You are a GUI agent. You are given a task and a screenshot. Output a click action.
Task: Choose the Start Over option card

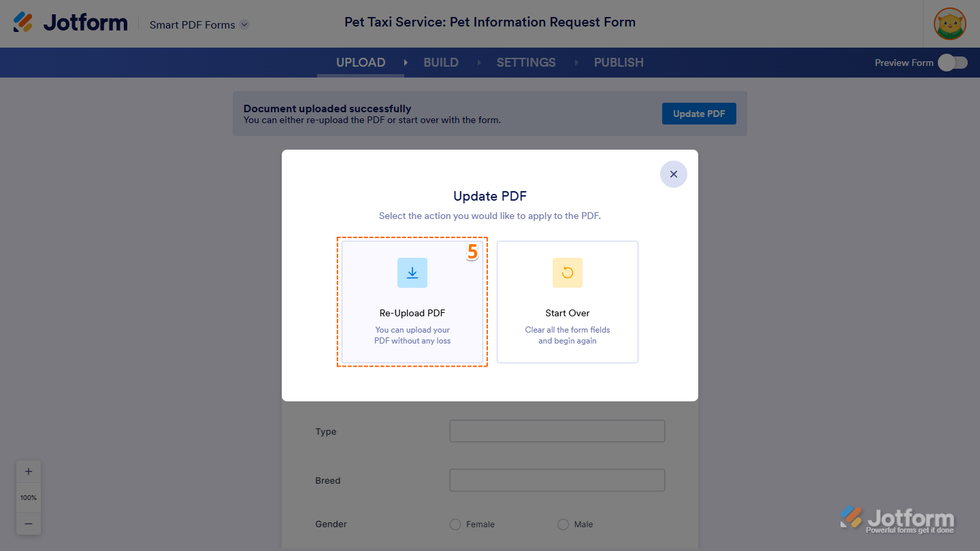click(x=568, y=302)
